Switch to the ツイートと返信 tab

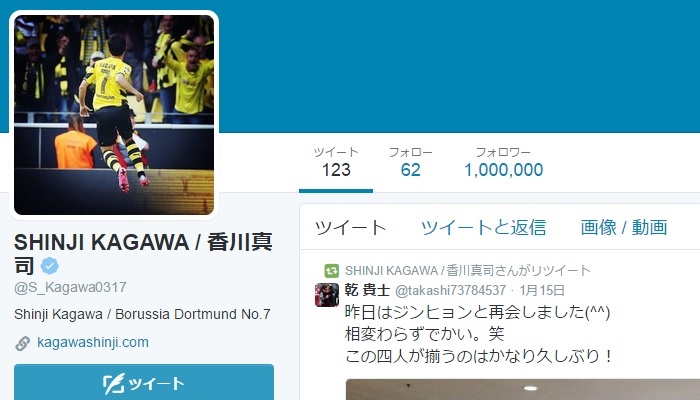[x=483, y=228]
